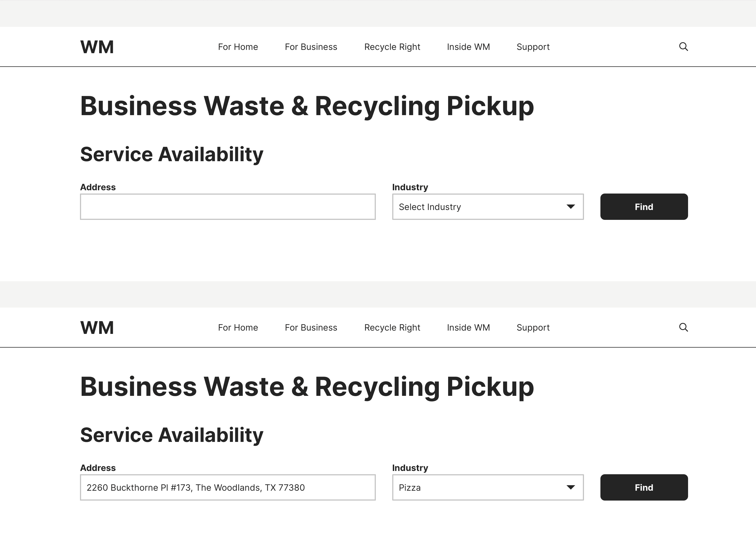756x551 pixels.
Task: Open the Industry dropdown showing Pizza
Action: 487,487
